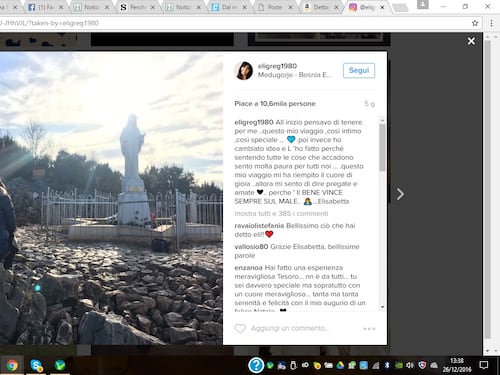
Task: Close the Poste tab
Action: [x=290, y=7]
